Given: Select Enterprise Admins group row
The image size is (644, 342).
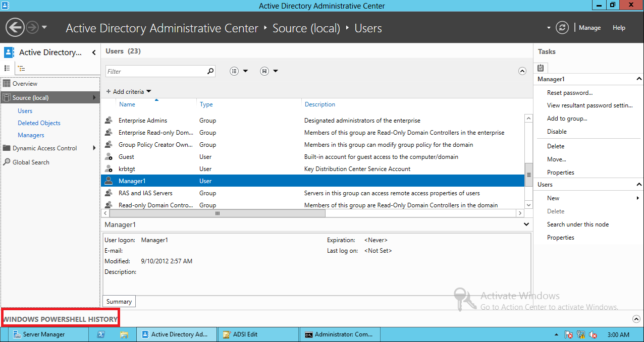Looking at the screenshot, I should tap(312, 121).
